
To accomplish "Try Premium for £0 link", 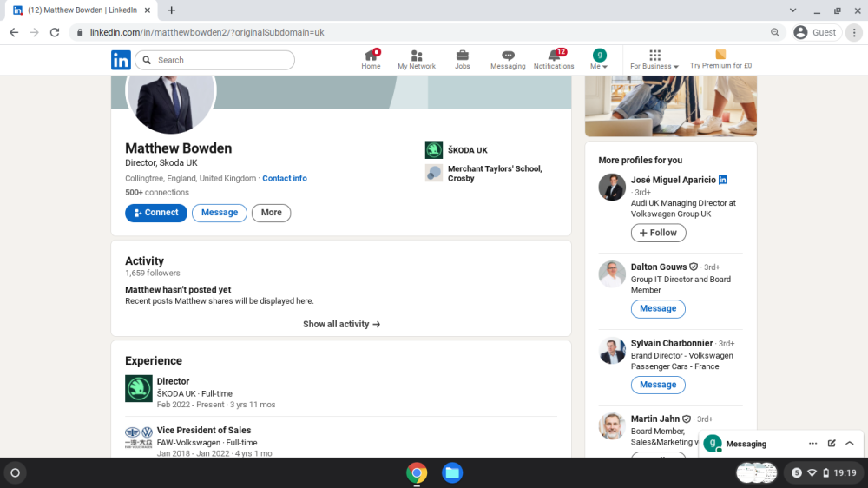I will pos(720,59).
